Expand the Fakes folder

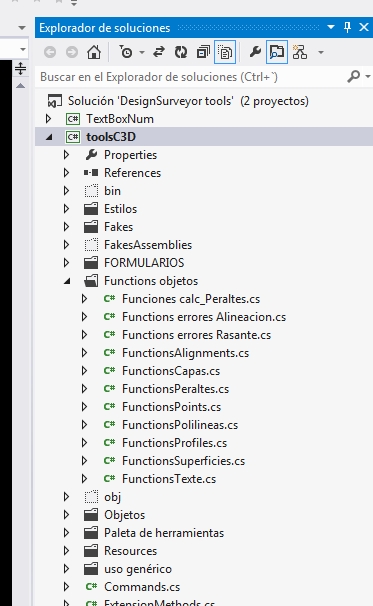tap(66, 226)
